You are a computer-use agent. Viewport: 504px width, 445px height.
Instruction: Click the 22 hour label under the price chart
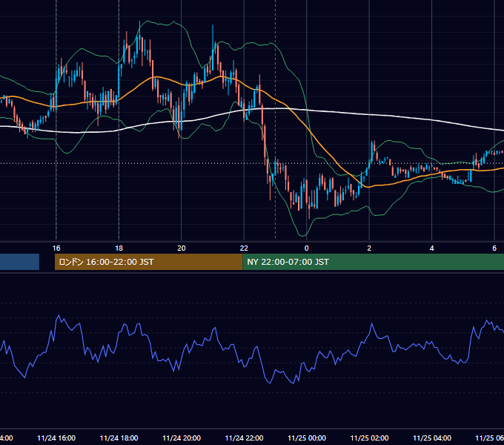244,248
